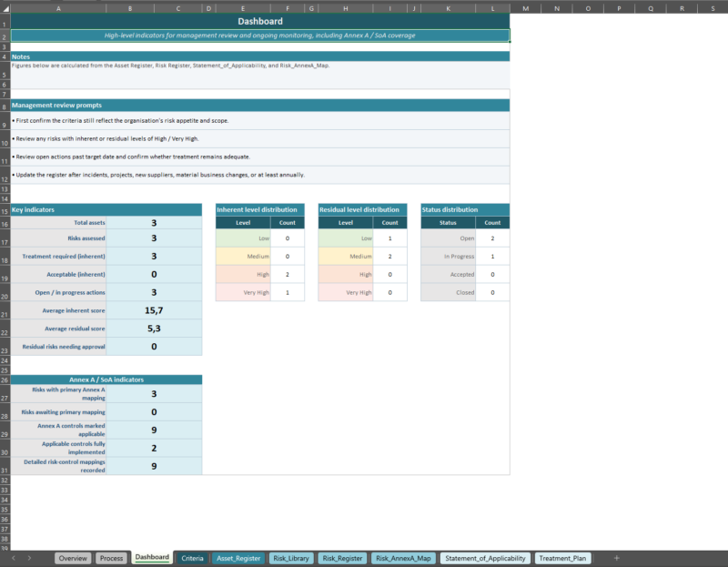The width and height of the screenshot is (728, 567).
Task: Click the Select All corner triangle
Action: point(5,8)
